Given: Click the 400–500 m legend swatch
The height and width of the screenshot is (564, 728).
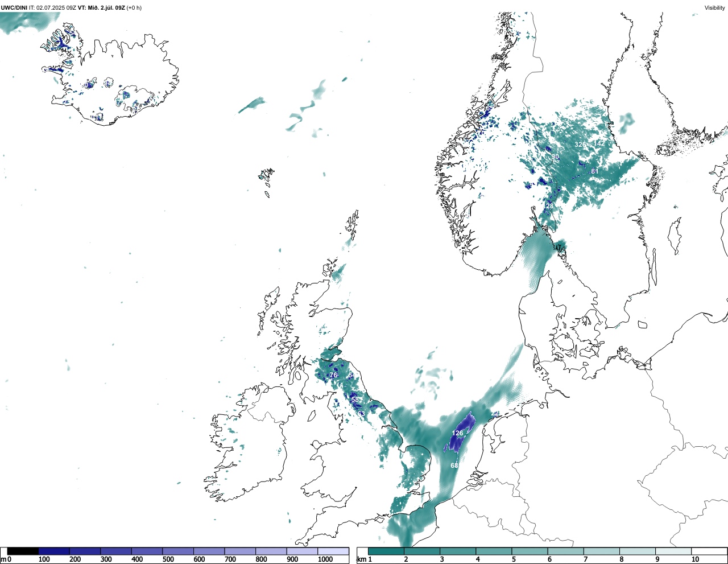Looking at the screenshot, I should click(x=147, y=551).
